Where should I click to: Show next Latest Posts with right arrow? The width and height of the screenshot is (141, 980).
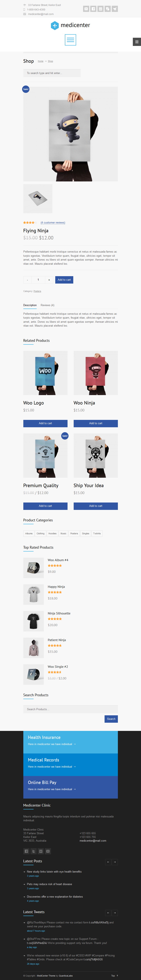115,862
